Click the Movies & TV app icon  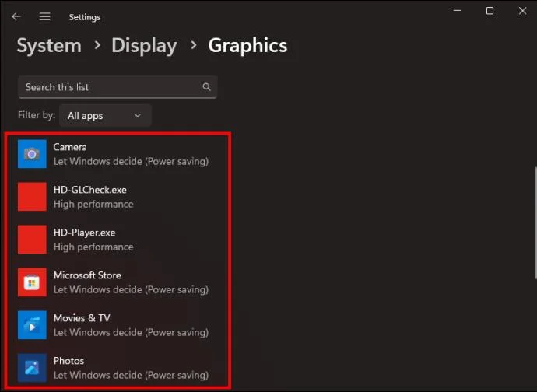[x=32, y=325]
